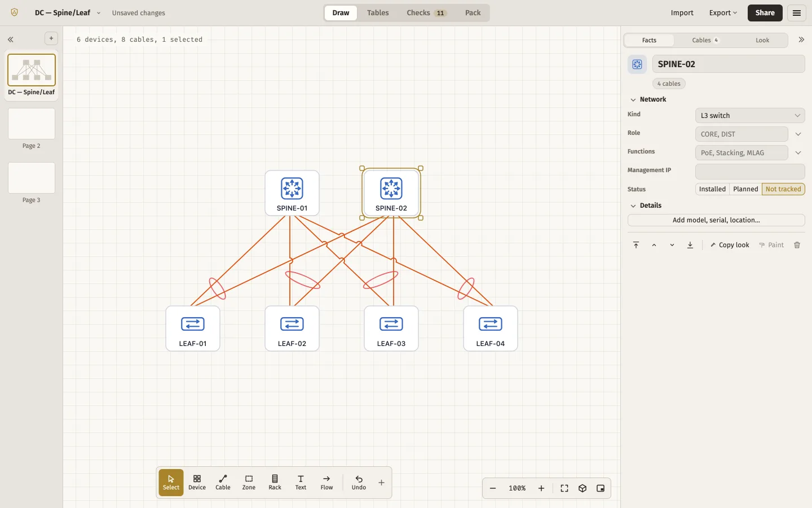The width and height of the screenshot is (812, 508).
Task: Select the Cable tool
Action: pos(223,483)
